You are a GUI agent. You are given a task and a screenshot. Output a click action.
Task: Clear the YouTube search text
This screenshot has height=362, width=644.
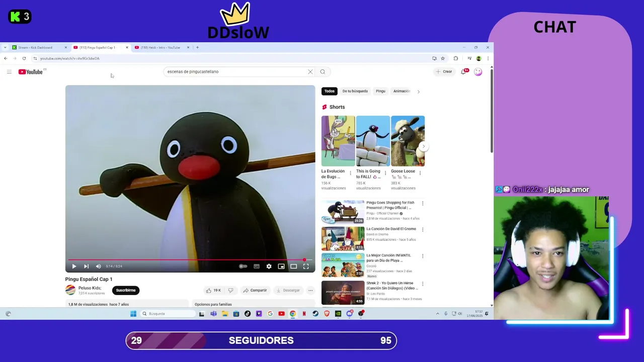(310, 72)
